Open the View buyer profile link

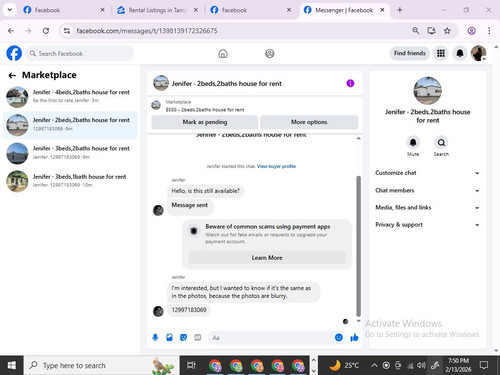pos(276,166)
